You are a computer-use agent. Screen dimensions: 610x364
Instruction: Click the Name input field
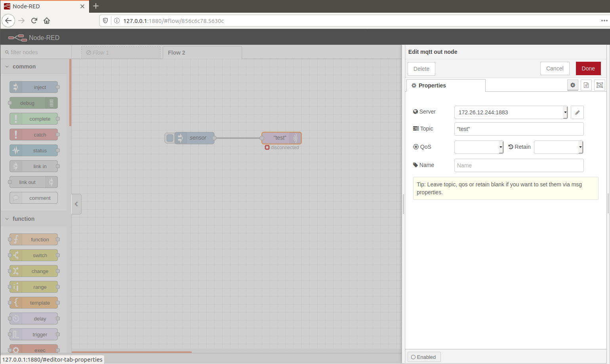[x=519, y=165]
